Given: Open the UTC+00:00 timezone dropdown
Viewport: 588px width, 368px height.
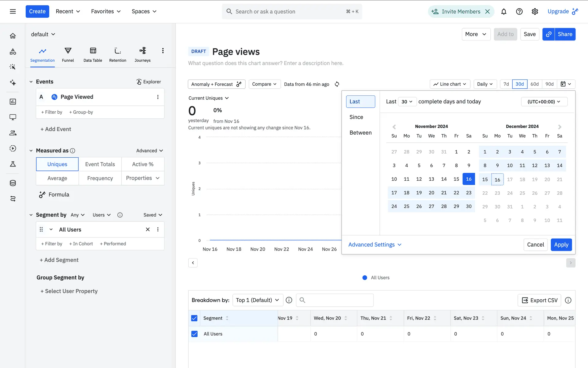Looking at the screenshot, I should tap(544, 102).
